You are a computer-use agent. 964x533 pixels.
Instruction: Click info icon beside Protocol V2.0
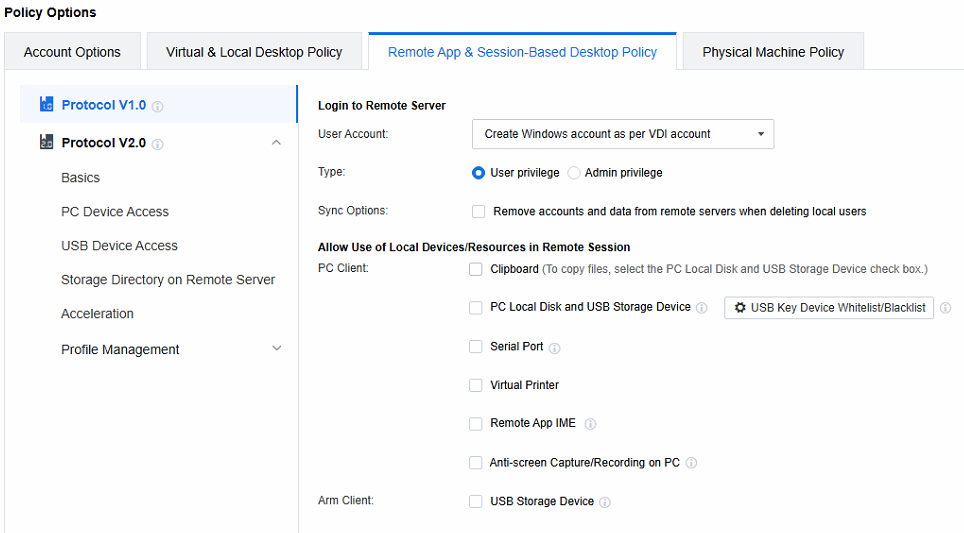pyautogui.click(x=158, y=144)
